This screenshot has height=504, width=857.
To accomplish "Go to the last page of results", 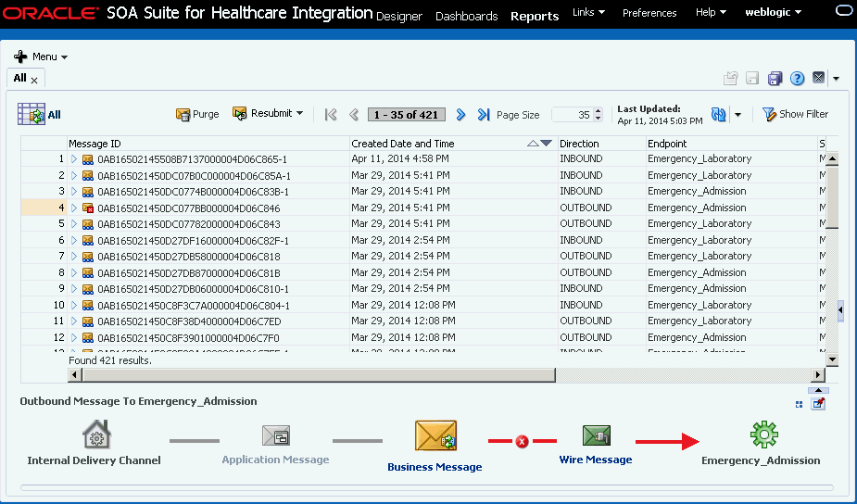I will pyautogui.click(x=483, y=114).
